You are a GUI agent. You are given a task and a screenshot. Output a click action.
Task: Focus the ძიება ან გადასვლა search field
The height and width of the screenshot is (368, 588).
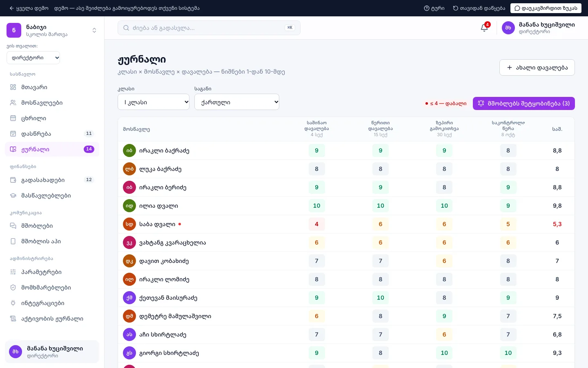coord(209,28)
